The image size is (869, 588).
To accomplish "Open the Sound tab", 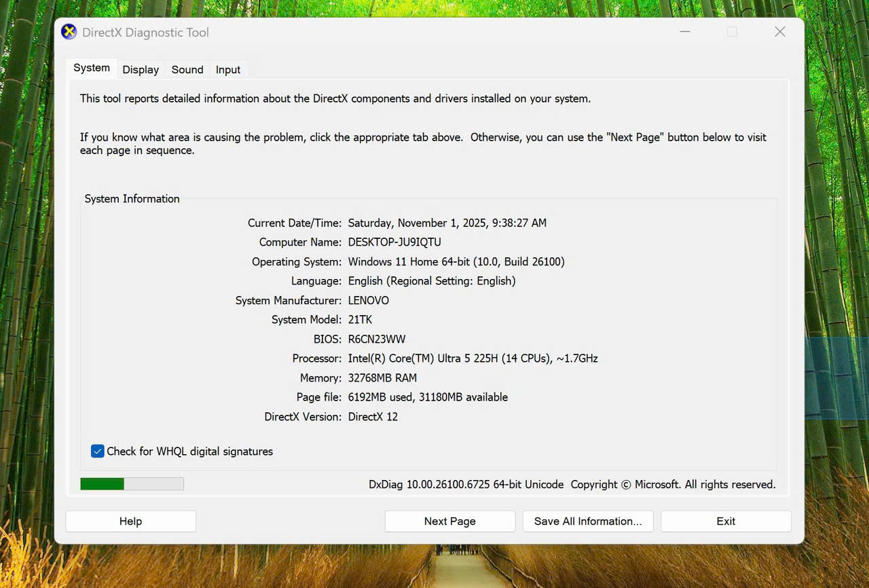I will (187, 69).
